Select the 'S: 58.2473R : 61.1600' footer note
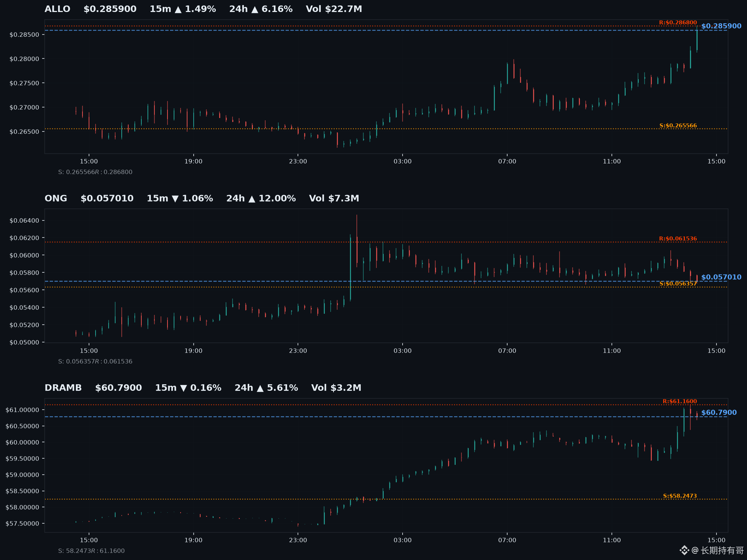 coord(92,551)
